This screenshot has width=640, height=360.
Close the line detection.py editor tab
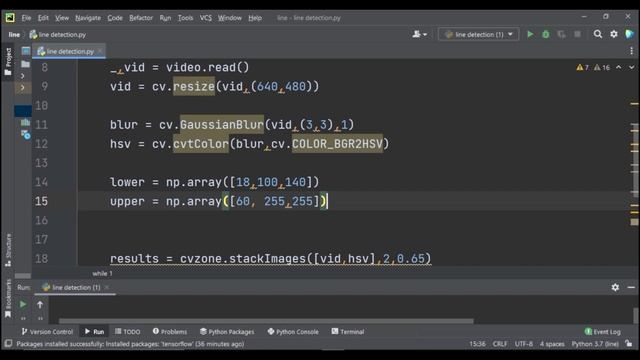point(100,51)
